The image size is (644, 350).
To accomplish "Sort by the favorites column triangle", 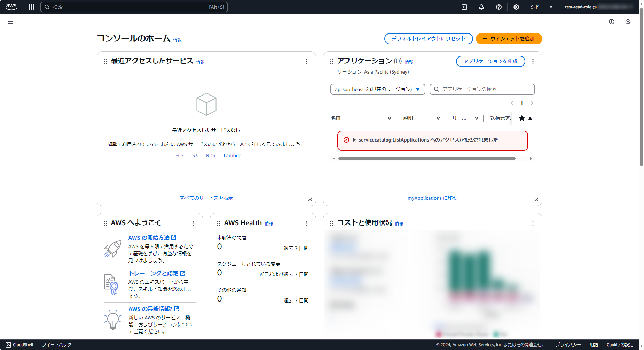I will 530,118.
